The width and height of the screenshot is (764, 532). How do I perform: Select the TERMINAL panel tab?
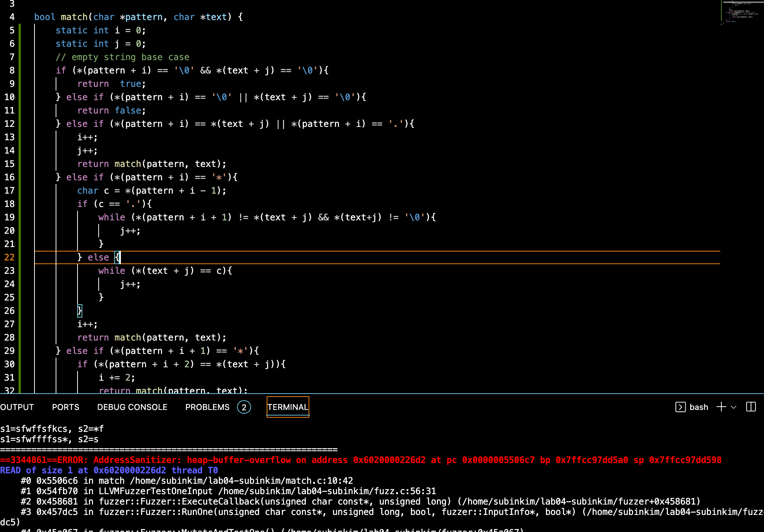pos(288,407)
